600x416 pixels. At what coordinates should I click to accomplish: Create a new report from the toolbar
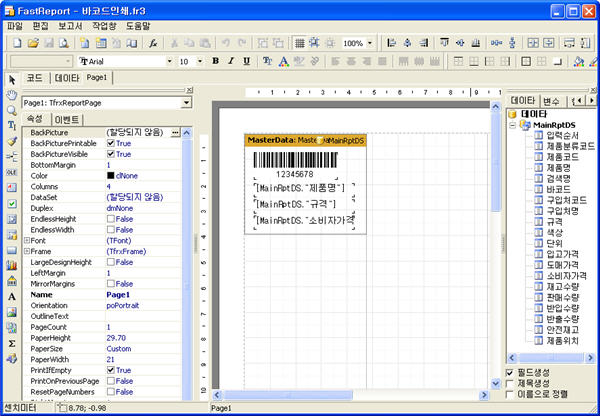(x=17, y=43)
